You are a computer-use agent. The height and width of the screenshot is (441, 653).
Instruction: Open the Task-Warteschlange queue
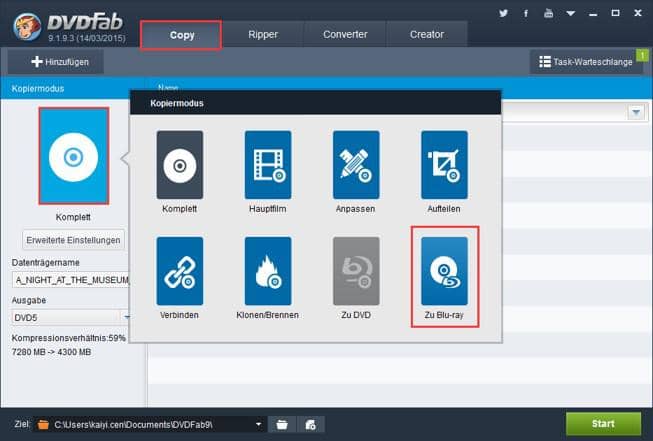(586, 62)
